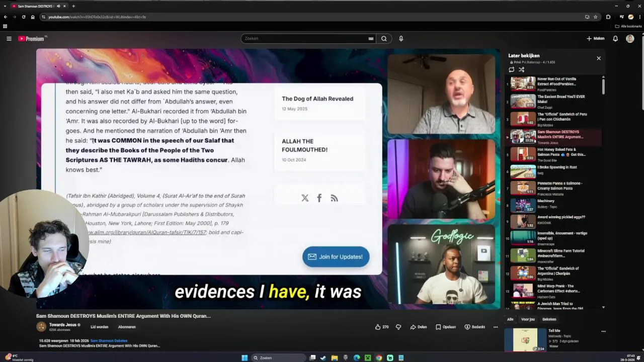Viewport: 644px width, 362px height.
Task: Open a new browser tab
Action: click(x=73, y=6)
